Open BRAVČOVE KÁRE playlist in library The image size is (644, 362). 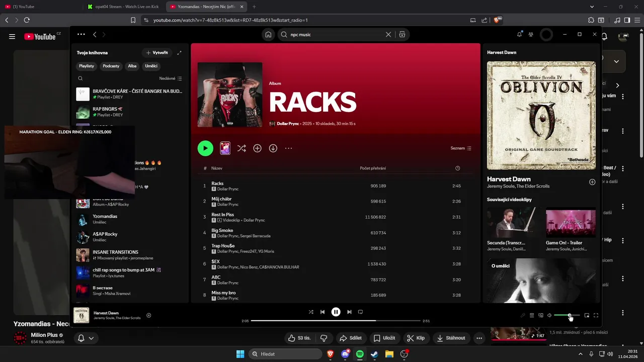pyautogui.click(x=129, y=94)
